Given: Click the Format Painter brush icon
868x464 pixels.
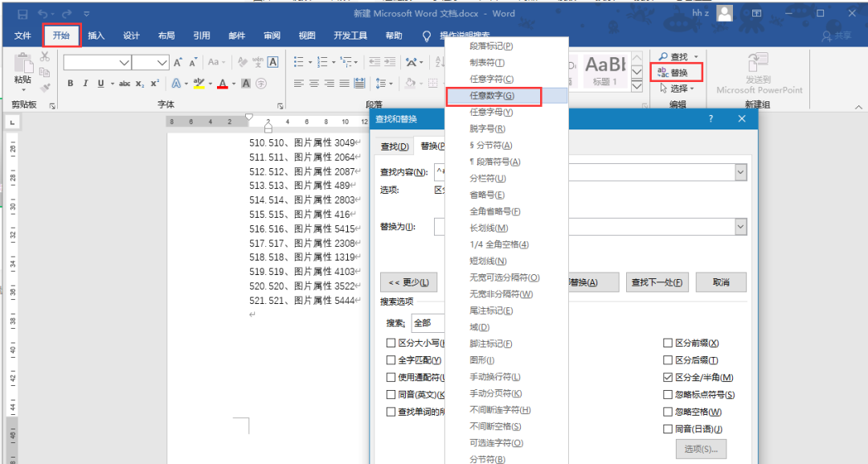Looking at the screenshot, I should (45, 87).
